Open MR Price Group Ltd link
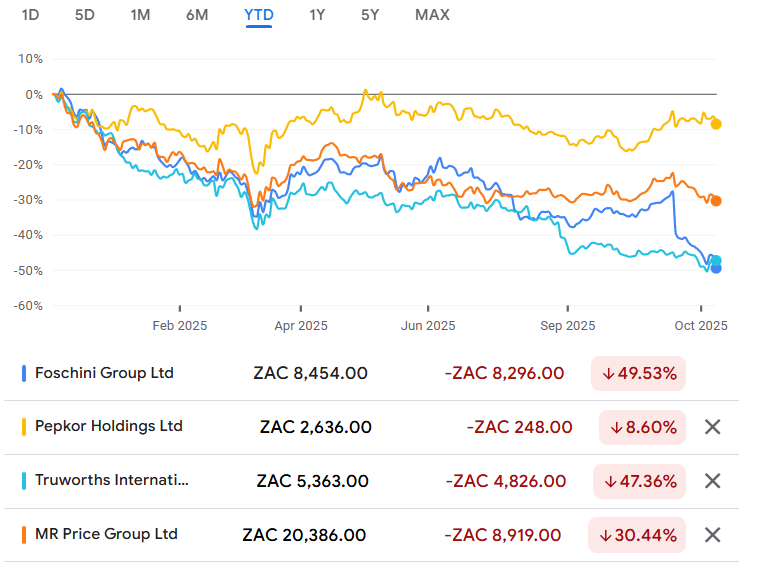 (x=106, y=533)
